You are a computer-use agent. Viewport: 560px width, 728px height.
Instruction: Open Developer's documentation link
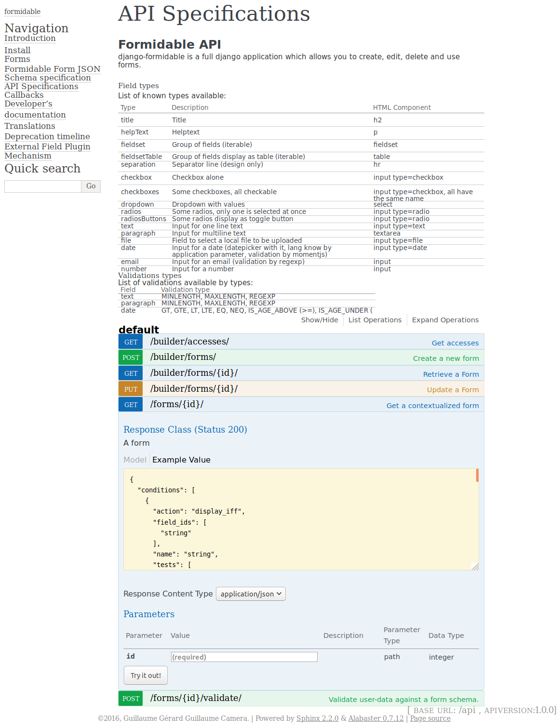tap(35, 109)
